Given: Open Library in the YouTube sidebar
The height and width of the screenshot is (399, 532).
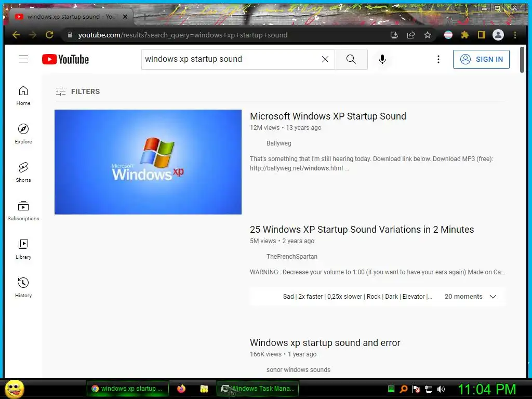Looking at the screenshot, I should [x=23, y=249].
